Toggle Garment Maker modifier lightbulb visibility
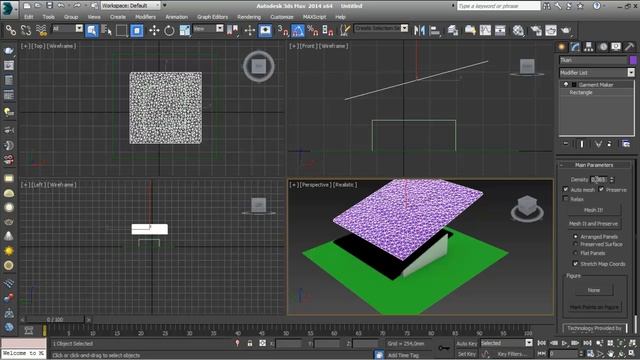 [566, 84]
